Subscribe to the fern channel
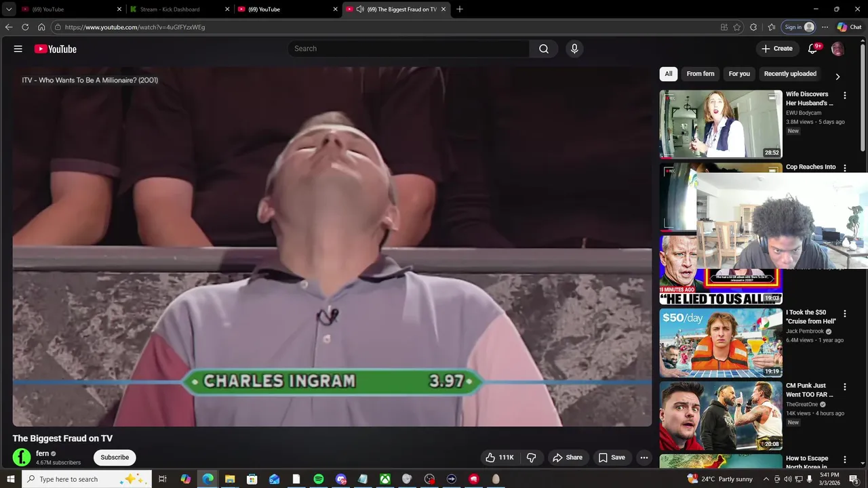 [x=115, y=457]
